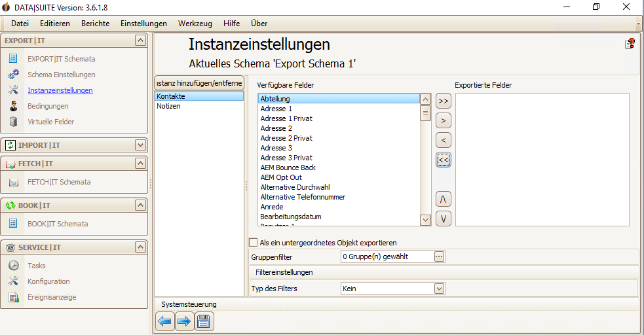Open the 'Typ des Filters' dropdown
Viewport: 644px width, 335px height.
(x=439, y=289)
